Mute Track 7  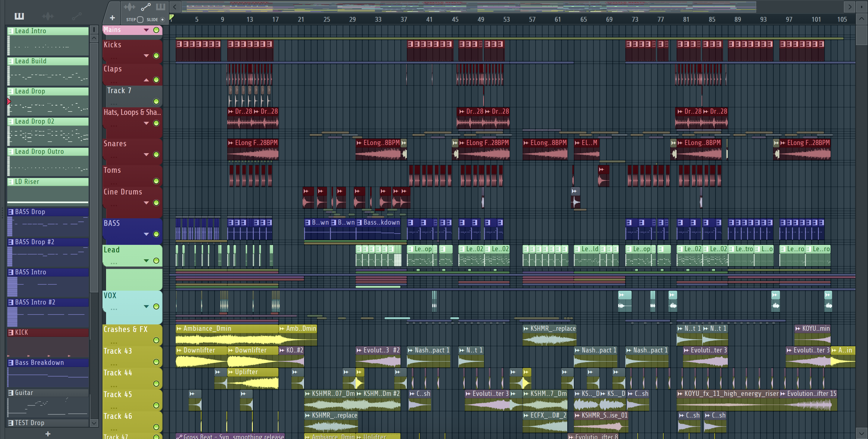(x=156, y=102)
